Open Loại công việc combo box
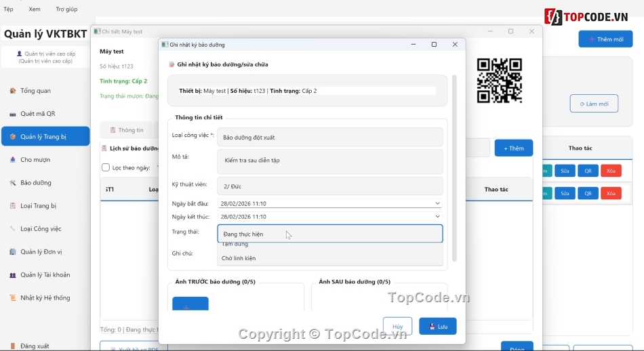 pos(330,137)
